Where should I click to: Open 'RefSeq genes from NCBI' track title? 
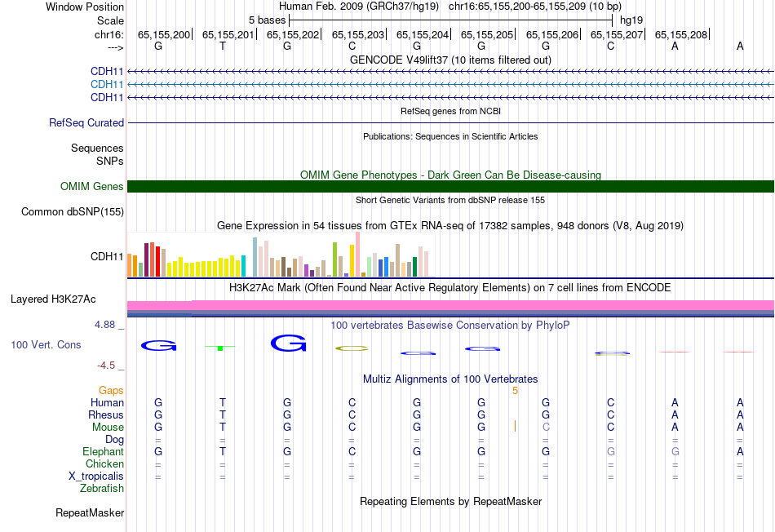click(450, 111)
